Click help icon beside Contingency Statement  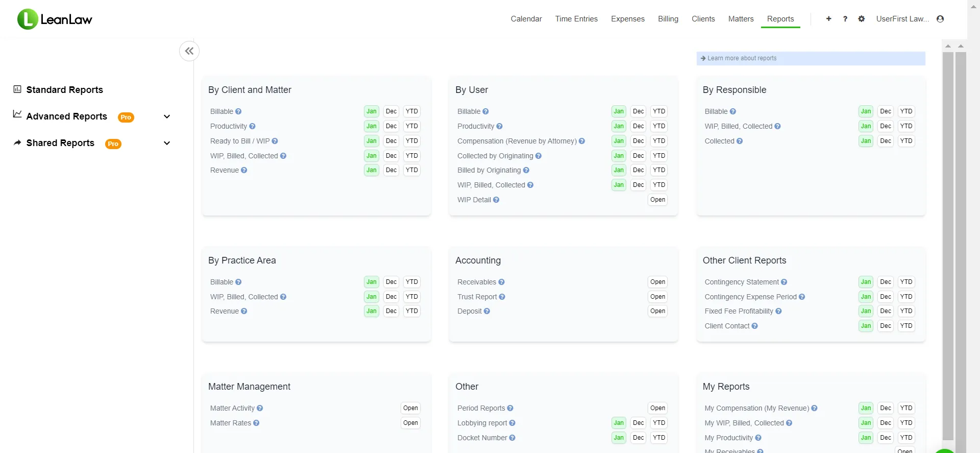click(x=784, y=282)
